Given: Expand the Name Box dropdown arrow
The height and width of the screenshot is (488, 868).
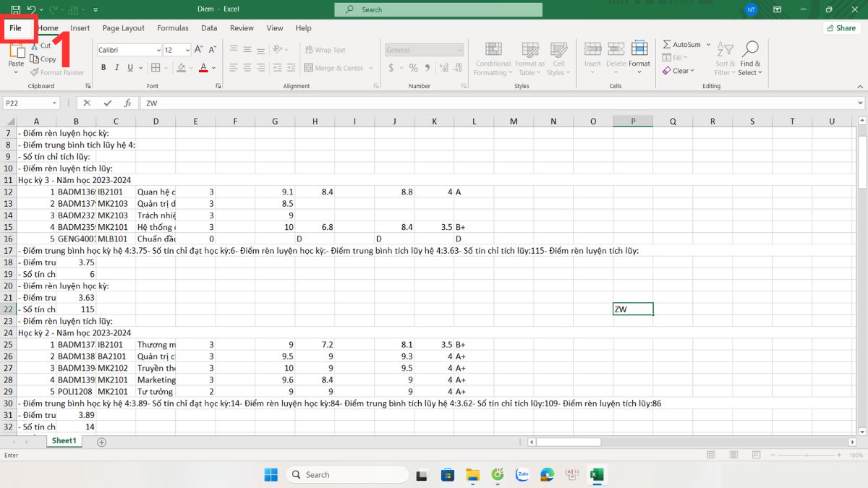Looking at the screenshot, I should click(54, 103).
